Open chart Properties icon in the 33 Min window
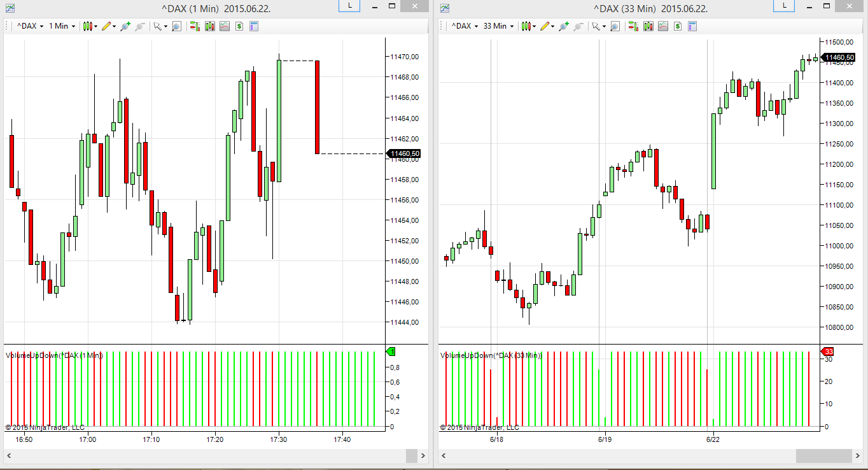 692,26
